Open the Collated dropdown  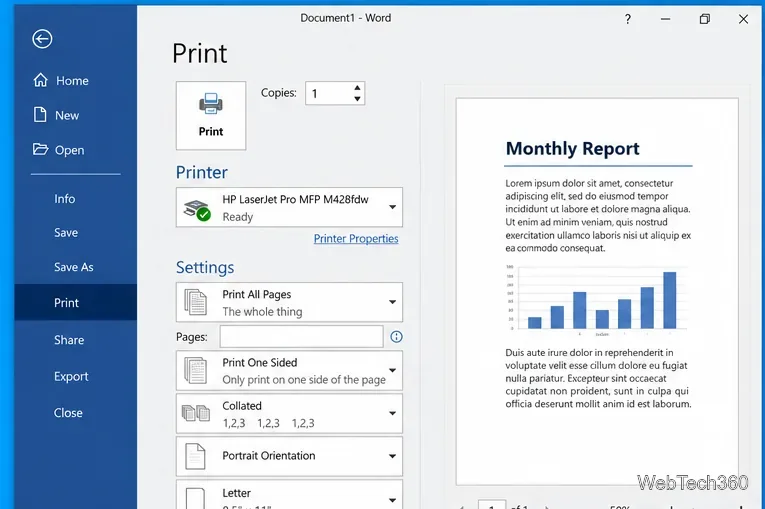coord(289,414)
